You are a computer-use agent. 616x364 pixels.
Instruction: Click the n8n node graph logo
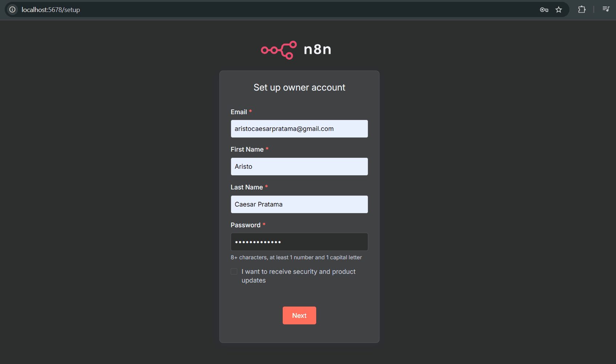tap(278, 50)
